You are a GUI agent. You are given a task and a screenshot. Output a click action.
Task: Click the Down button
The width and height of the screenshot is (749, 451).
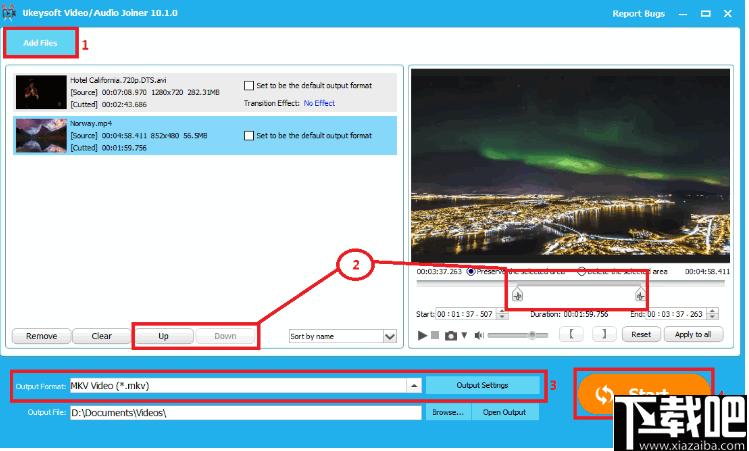[225, 336]
